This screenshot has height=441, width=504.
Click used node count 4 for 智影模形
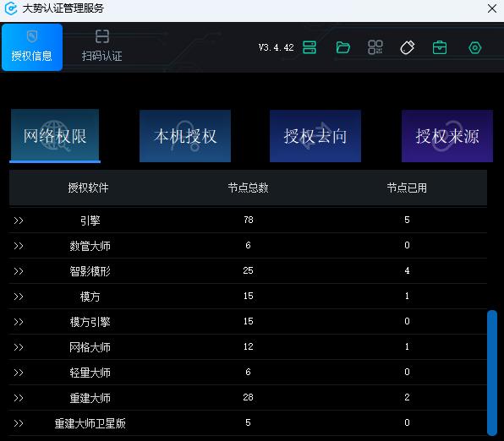[407, 270]
